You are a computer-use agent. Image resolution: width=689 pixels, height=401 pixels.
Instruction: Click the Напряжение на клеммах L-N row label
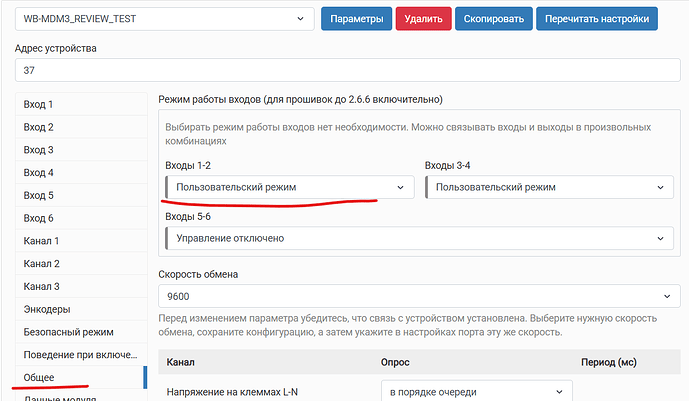[x=232, y=392]
